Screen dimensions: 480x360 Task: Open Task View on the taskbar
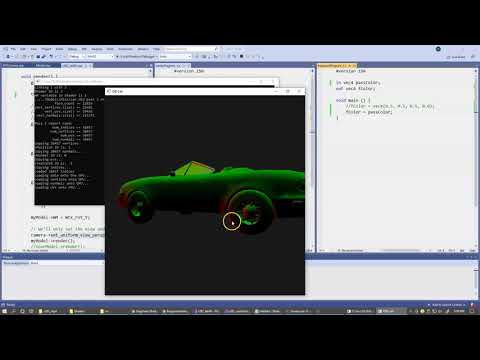click(31, 311)
